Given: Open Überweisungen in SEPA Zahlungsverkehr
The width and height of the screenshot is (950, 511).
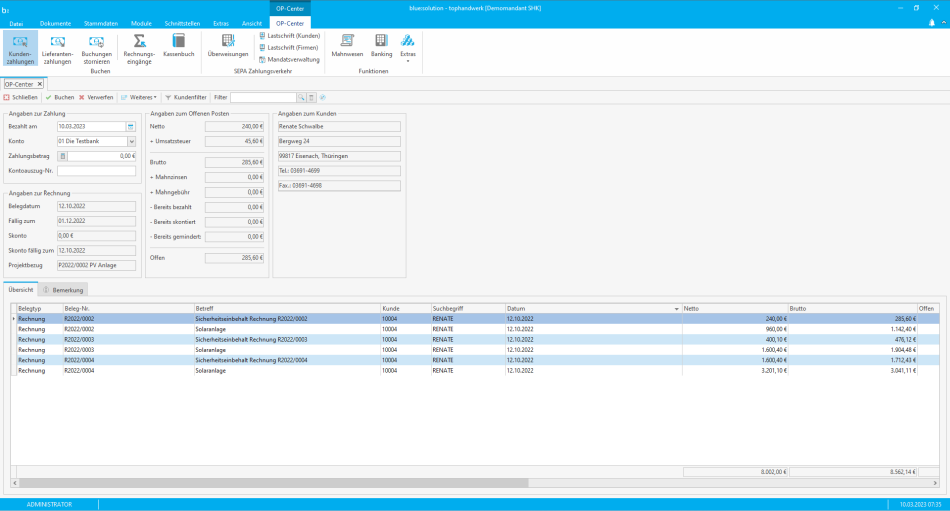Looking at the screenshot, I should (228, 45).
